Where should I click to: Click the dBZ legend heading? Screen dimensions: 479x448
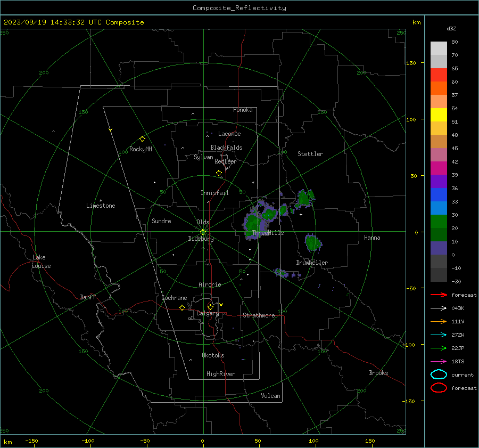(451, 28)
